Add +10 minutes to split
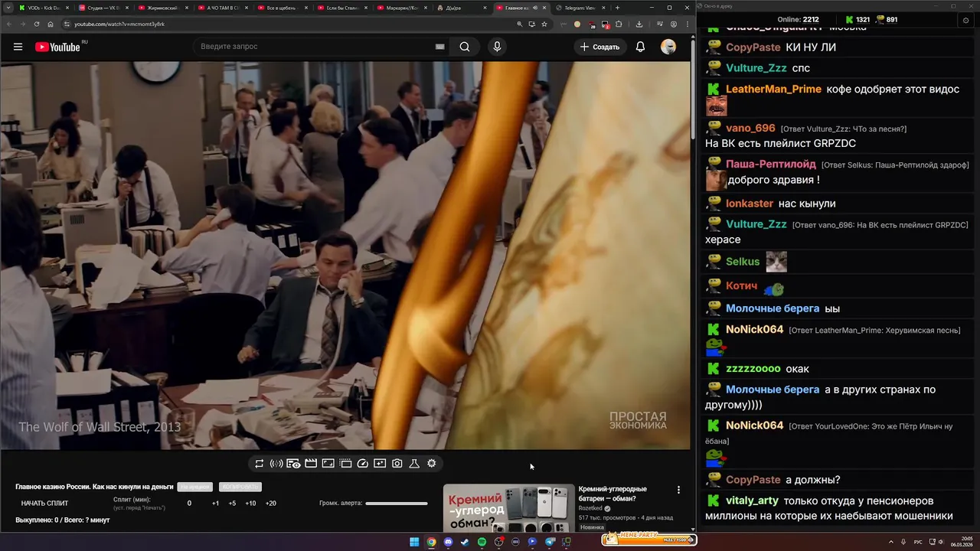 click(x=250, y=504)
